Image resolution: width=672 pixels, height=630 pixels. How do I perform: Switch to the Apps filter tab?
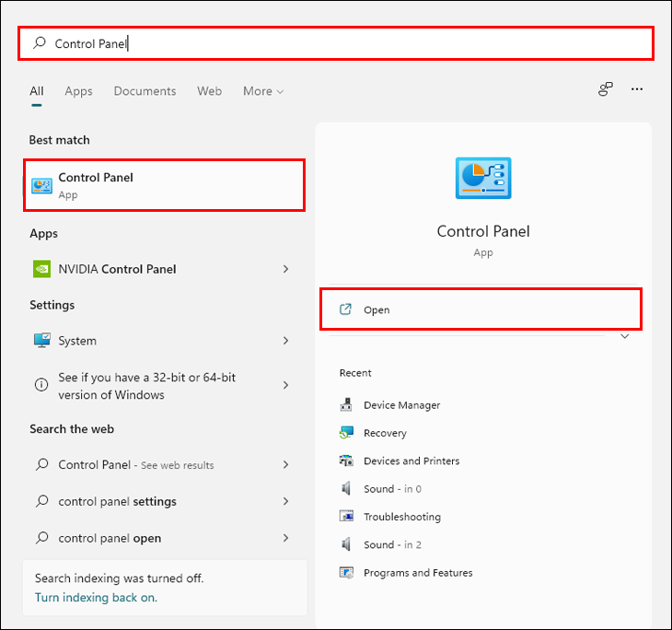click(78, 91)
